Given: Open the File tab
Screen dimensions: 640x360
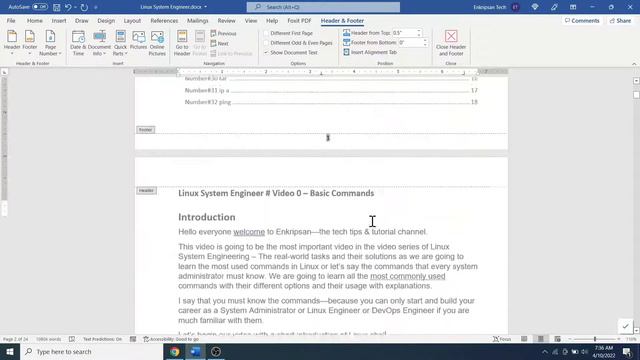Looking at the screenshot, I should tap(11, 20).
